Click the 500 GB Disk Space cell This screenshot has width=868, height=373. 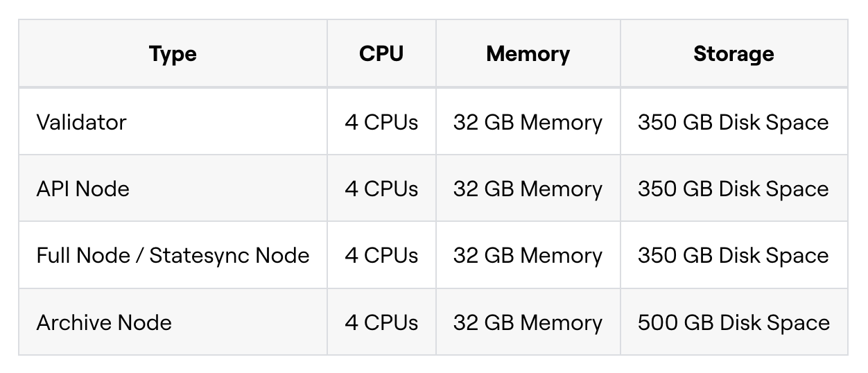734,322
